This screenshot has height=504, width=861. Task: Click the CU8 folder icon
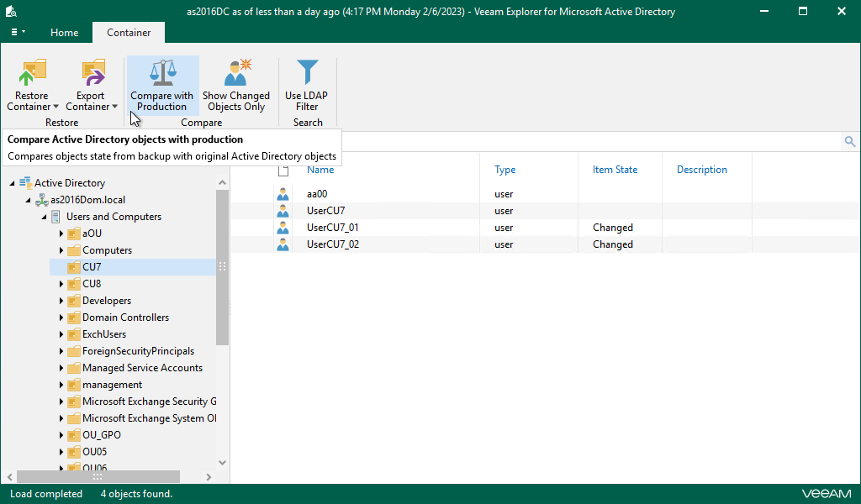[x=74, y=284]
